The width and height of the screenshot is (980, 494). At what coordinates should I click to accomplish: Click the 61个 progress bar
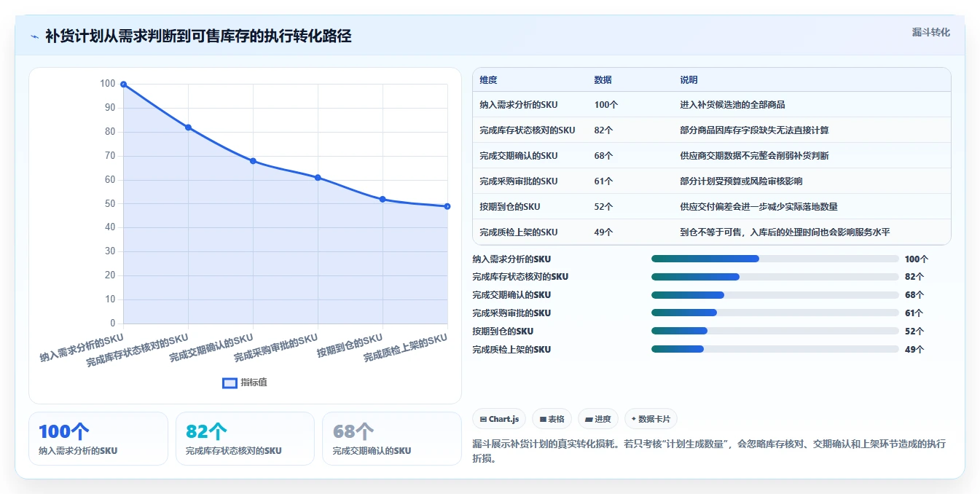pos(775,313)
